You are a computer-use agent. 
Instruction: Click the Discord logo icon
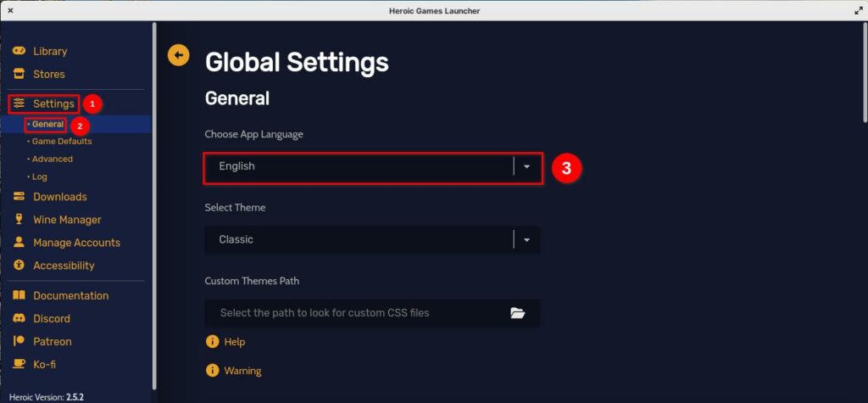pos(19,319)
